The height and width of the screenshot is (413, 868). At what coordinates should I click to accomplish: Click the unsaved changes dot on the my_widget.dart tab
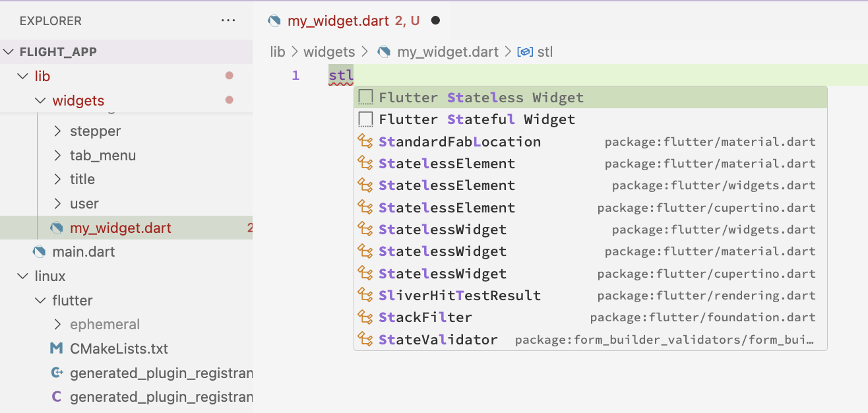click(435, 20)
